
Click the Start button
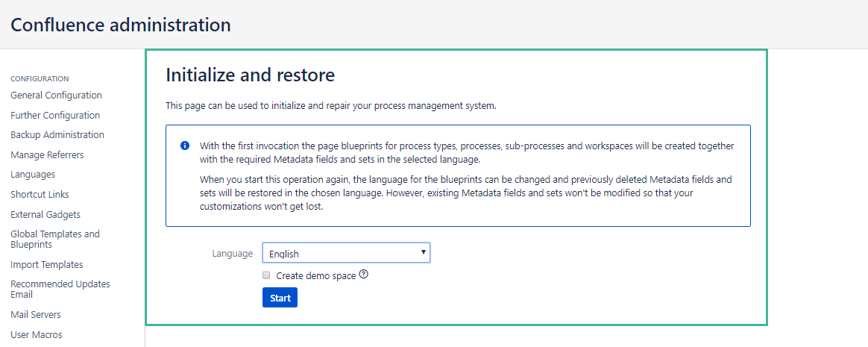(280, 298)
